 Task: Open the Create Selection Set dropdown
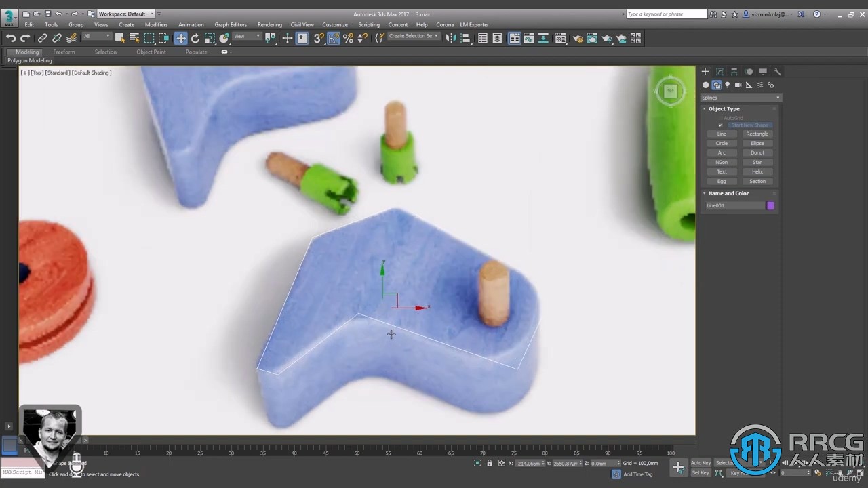click(413, 37)
